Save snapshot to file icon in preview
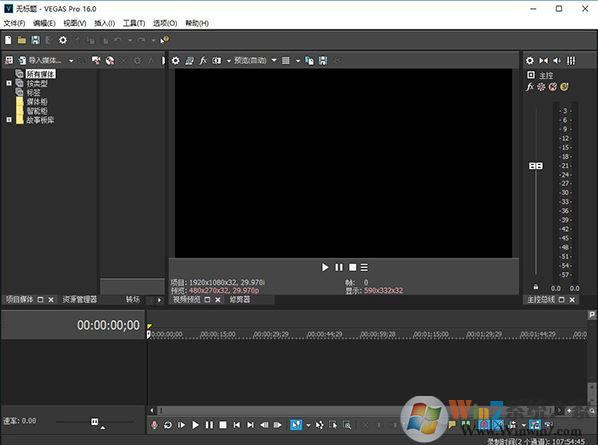 tap(323, 60)
